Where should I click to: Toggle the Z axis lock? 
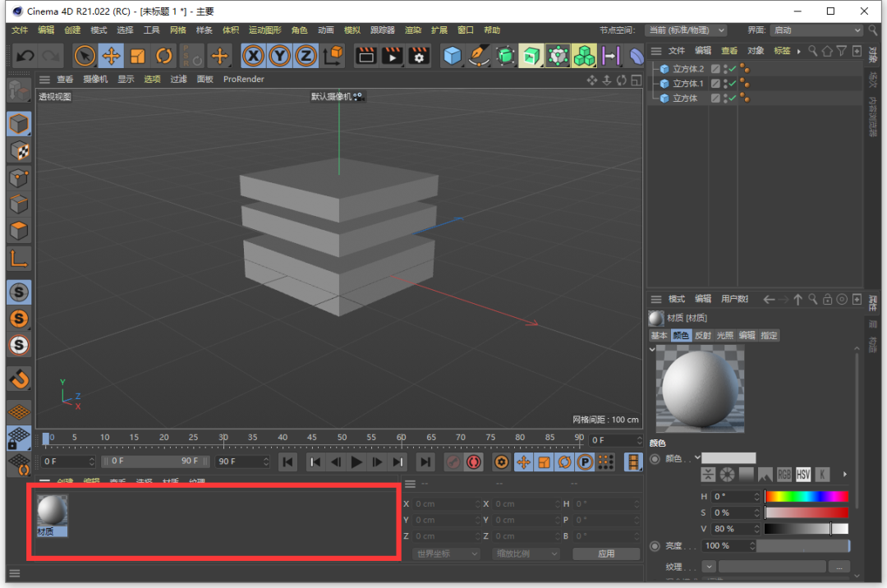(x=306, y=56)
